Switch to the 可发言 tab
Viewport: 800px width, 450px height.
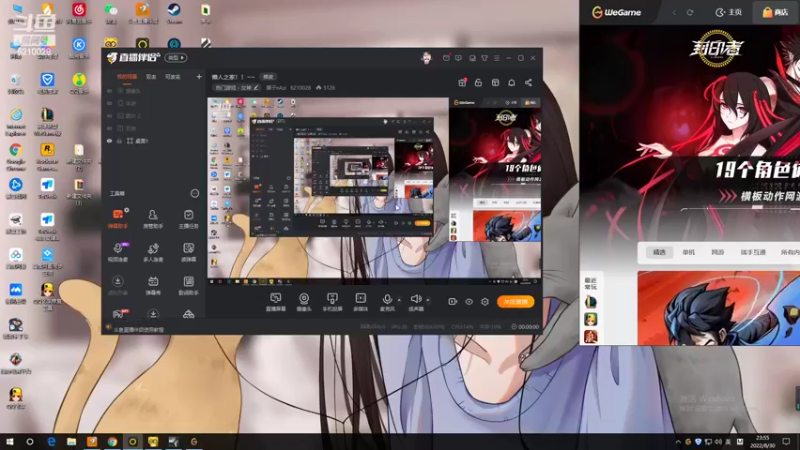click(172, 77)
